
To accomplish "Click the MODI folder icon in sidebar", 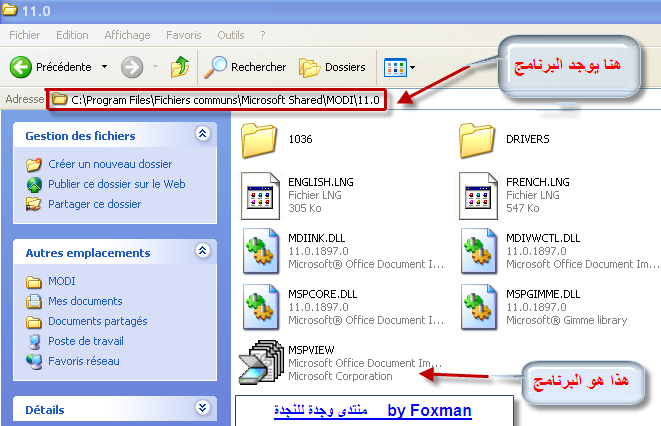I will 34,281.
